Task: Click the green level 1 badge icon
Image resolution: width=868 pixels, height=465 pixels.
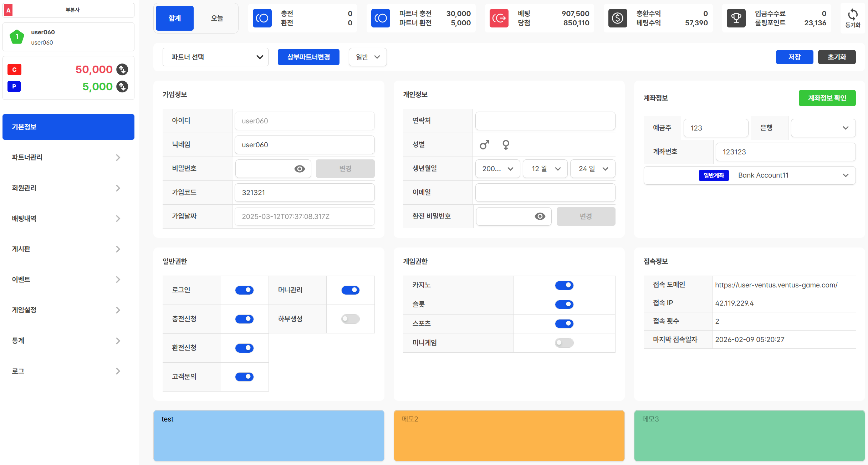Action: pyautogui.click(x=17, y=37)
